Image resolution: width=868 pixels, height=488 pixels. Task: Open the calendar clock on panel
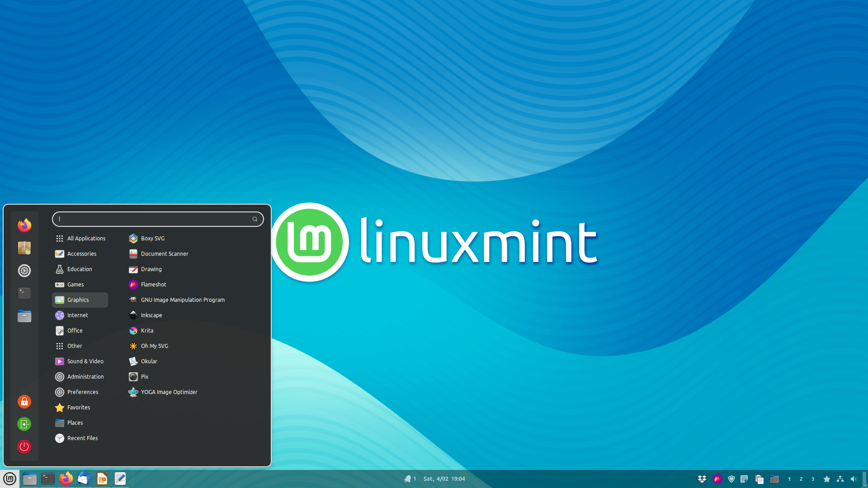(x=444, y=479)
